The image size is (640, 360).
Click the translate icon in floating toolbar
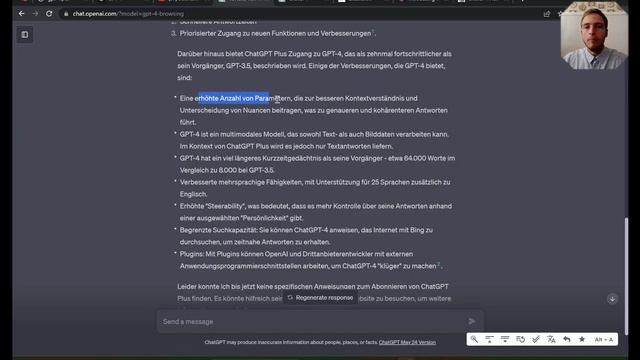tap(551, 339)
